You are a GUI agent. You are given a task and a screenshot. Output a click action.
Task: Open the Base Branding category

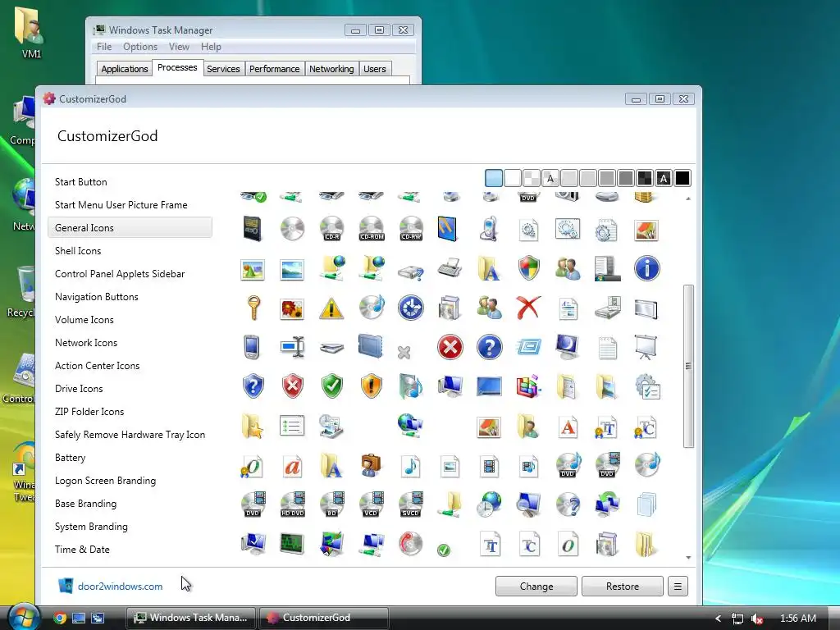click(85, 504)
